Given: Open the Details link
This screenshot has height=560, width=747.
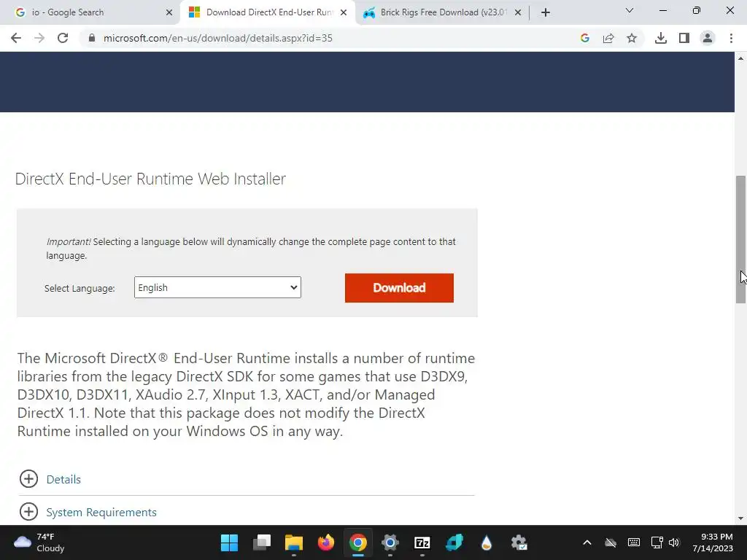Looking at the screenshot, I should 63,480.
